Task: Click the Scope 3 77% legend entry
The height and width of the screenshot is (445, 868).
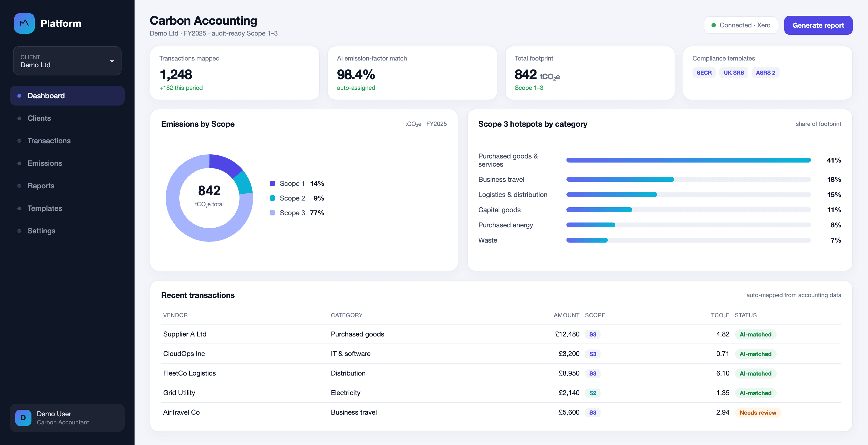Action: [296, 213]
